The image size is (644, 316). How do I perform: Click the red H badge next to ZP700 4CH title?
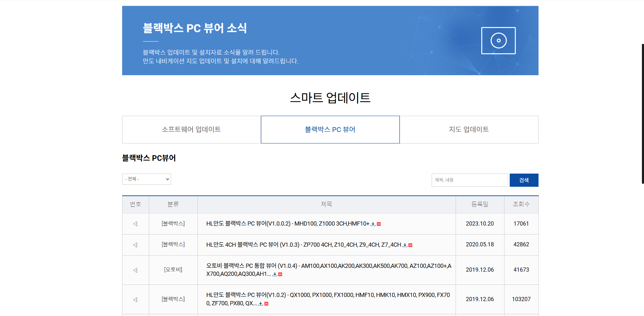click(x=410, y=245)
